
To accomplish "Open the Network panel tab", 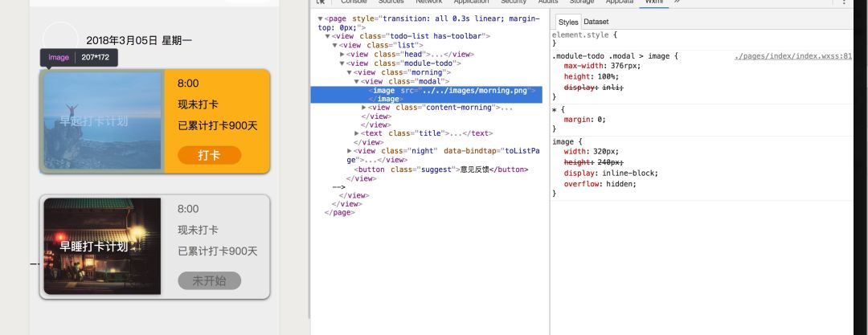I will coord(429,2).
